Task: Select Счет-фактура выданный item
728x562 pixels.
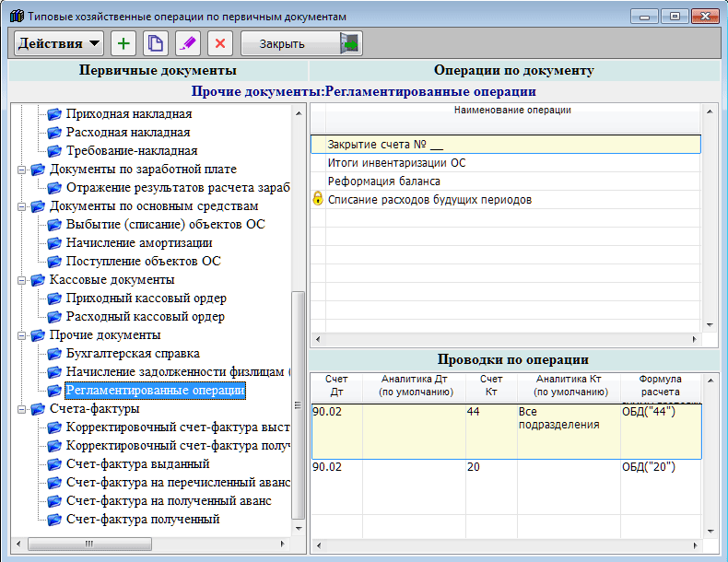Action: click(138, 463)
